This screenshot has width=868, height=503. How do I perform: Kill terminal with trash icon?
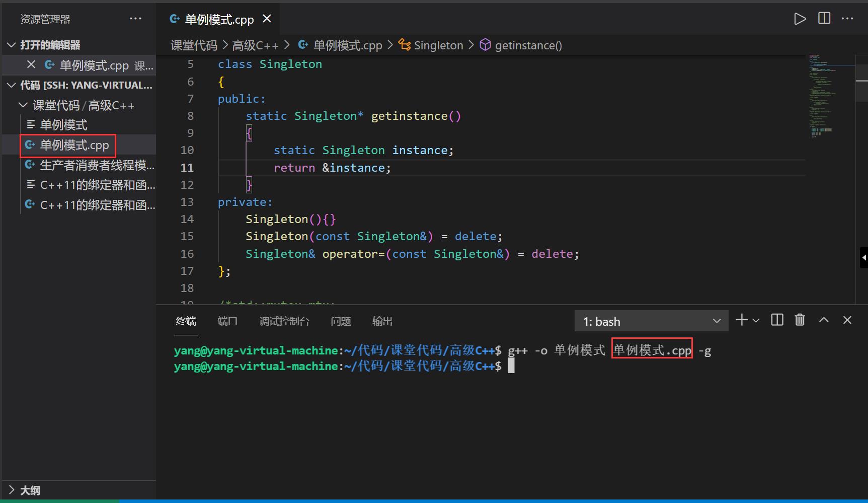[800, 320]
